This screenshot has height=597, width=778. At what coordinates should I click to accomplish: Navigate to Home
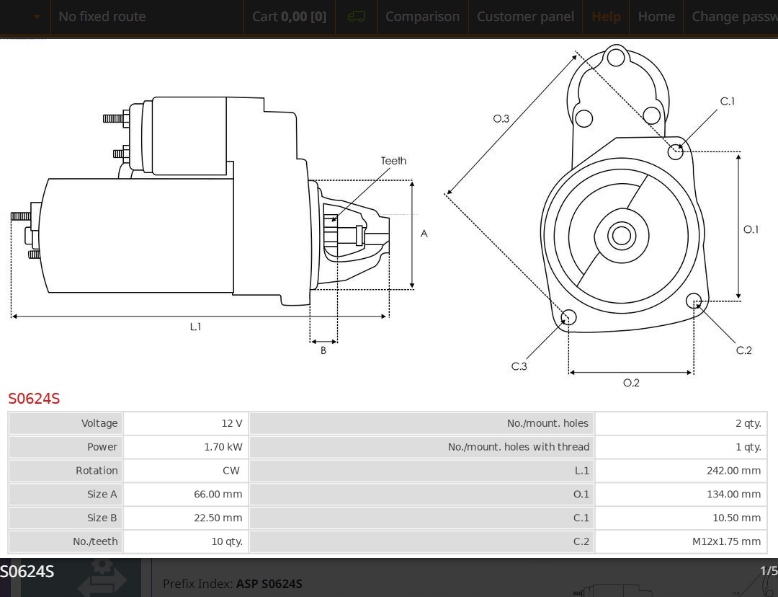(x=656, y=17)
